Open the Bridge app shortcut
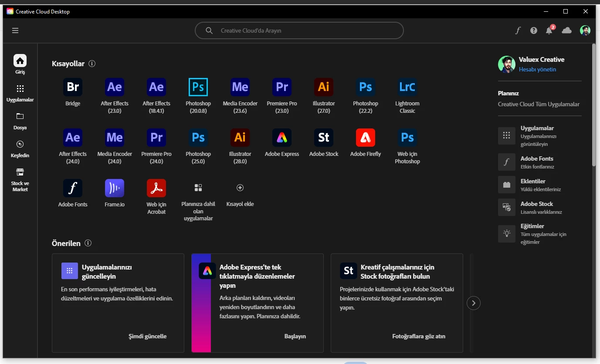 coord(73,87)
